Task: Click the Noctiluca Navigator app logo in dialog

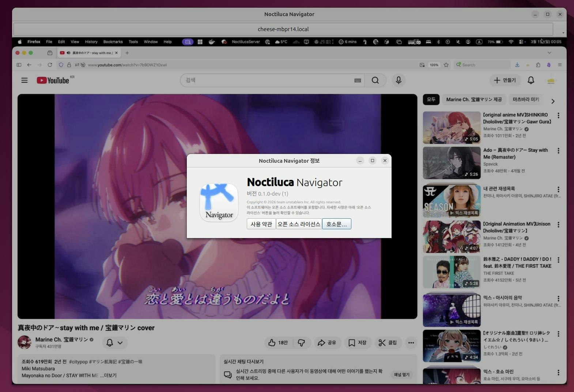Action: (219, 202)
